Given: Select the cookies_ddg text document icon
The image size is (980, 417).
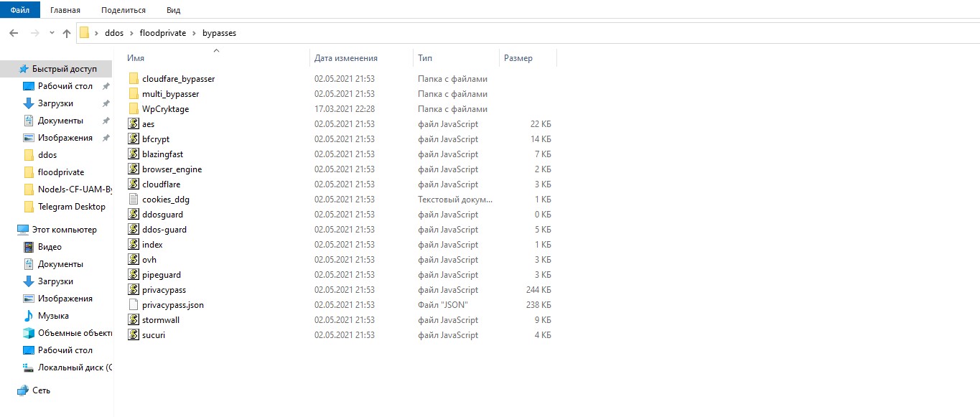Looking at the screenshot, I should (133, 200).
